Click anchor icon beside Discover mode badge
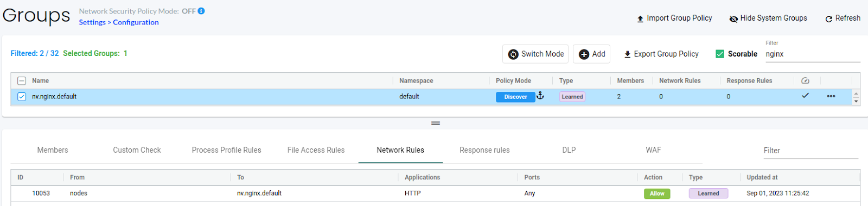Viewport: 868px width, 206px height. pos(540,96)
